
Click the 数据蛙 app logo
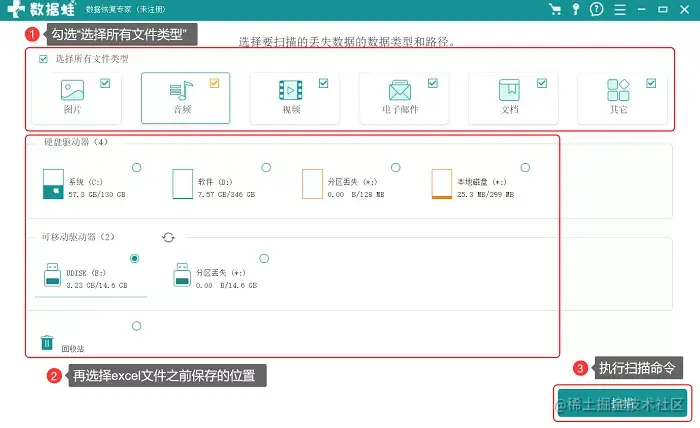click(x=42, y=9)
